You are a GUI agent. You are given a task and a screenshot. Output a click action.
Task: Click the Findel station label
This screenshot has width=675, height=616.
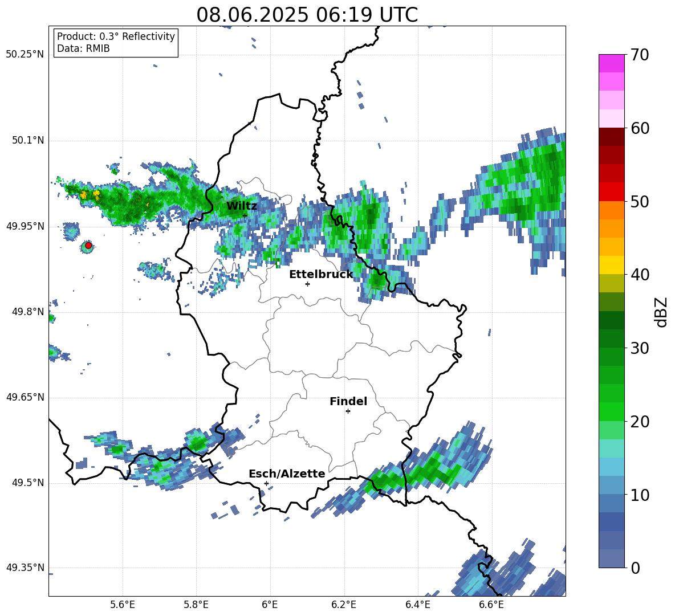[348, 401]
